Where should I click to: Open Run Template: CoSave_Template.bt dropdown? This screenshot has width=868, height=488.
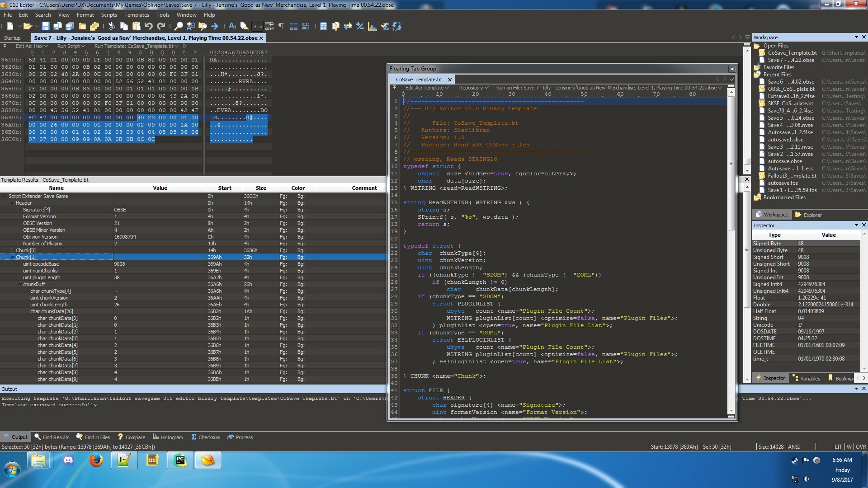click(137, 46)
